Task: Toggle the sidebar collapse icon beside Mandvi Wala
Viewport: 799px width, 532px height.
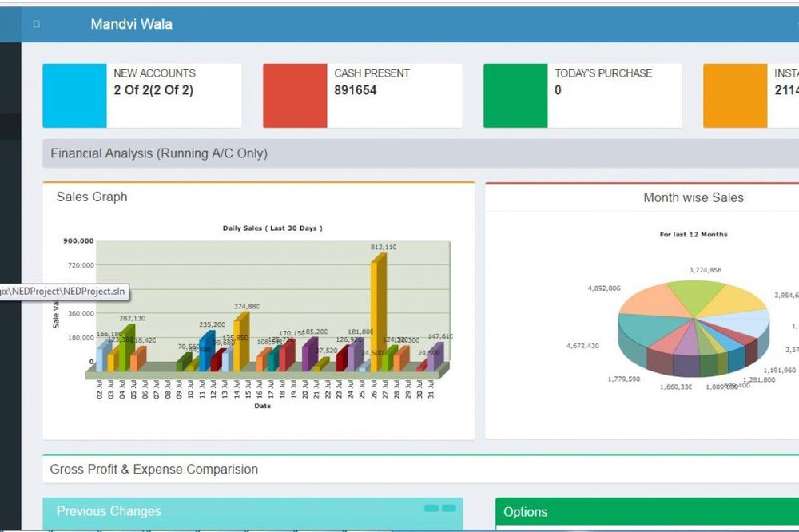Action: (35, 24)
